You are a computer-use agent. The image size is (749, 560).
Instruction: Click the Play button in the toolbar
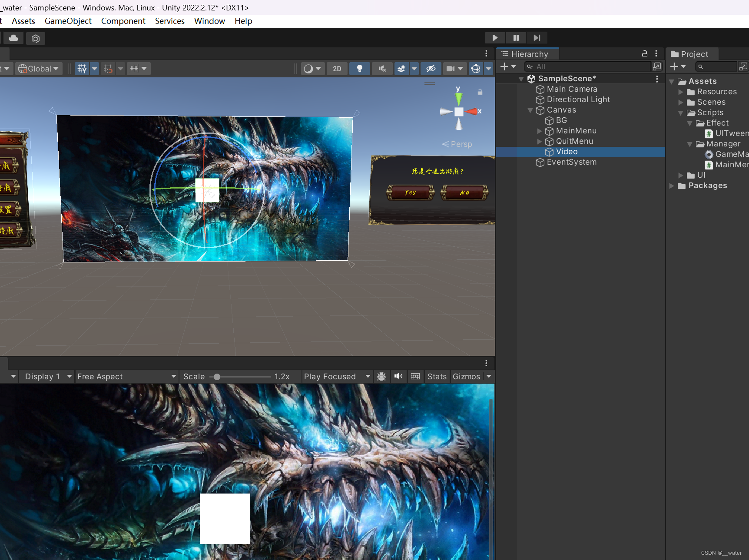point(495,38)
